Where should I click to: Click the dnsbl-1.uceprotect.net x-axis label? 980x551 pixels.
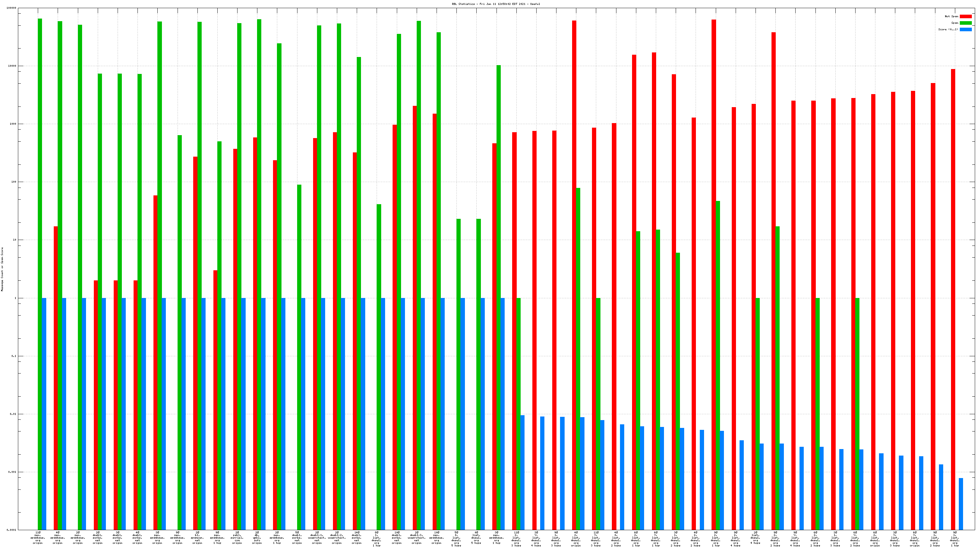click(317, 538)
